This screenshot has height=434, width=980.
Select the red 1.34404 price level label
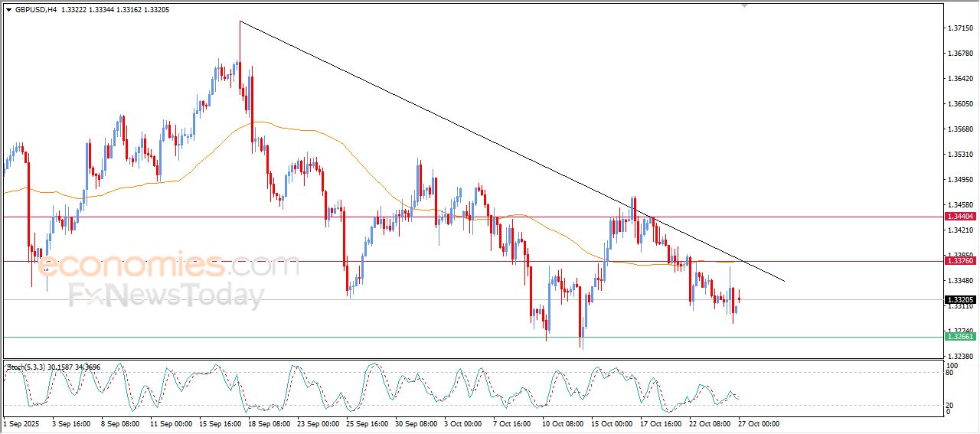pos(960,217)
